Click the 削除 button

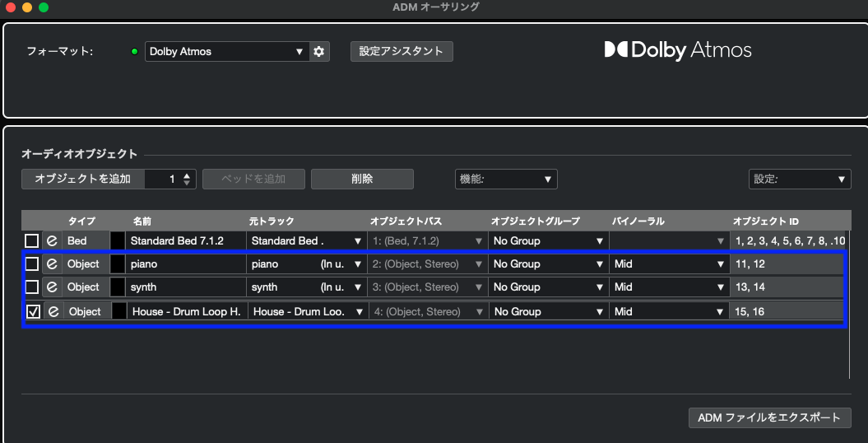[x=362, y=180]
